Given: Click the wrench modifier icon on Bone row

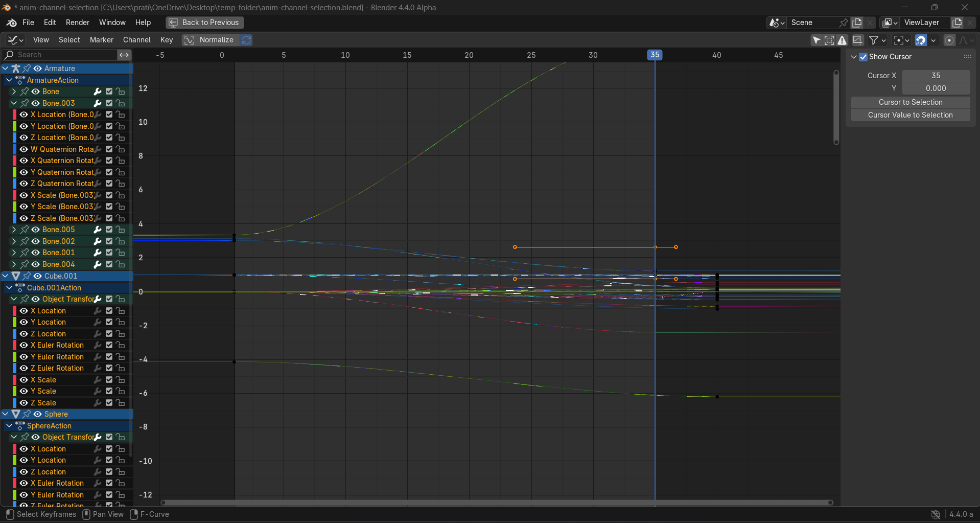Looking at the screenshot, I should (98, 92).
